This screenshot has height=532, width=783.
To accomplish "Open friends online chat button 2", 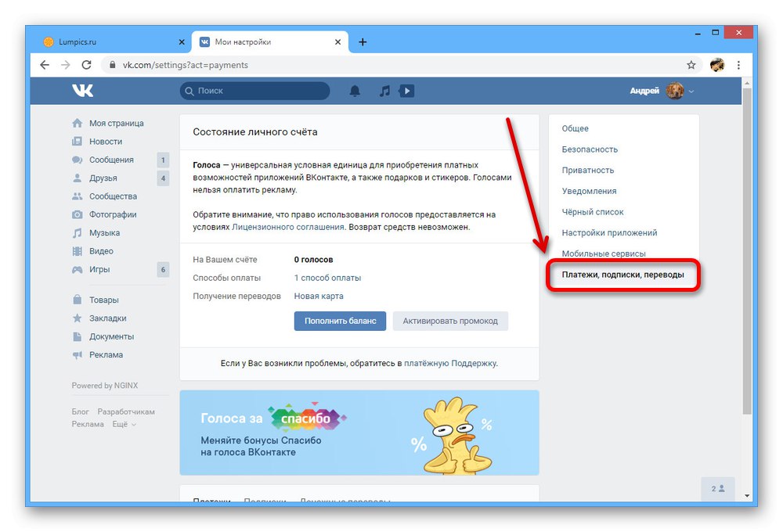I will 718,489.
